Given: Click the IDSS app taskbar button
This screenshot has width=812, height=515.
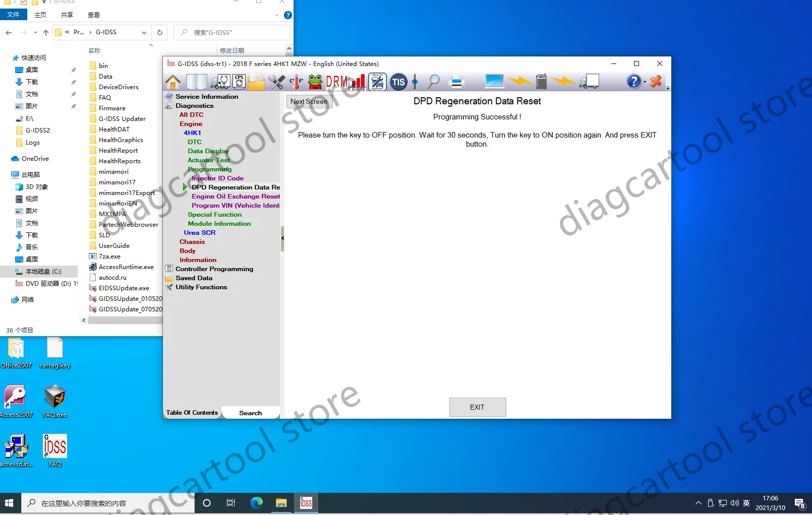Looking at the screenshot, I should click(x=306, y=503).
